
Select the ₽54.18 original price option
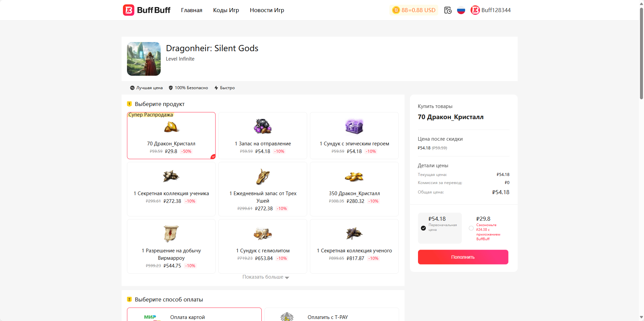(x=423, y=228)
